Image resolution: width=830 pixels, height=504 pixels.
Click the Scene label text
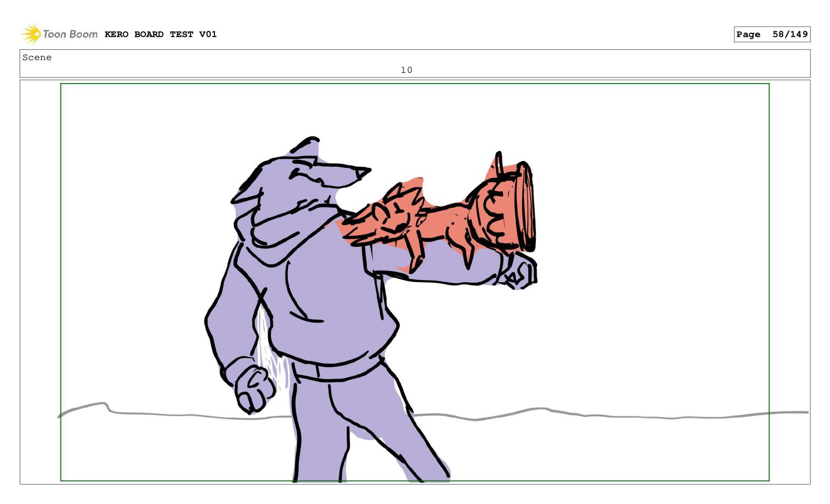[37, 57]
